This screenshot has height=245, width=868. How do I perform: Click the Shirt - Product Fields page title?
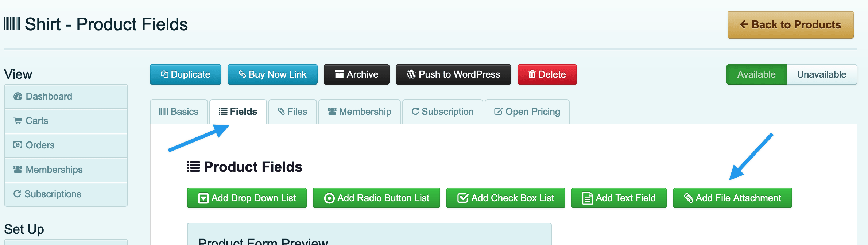tap(106, 24)
